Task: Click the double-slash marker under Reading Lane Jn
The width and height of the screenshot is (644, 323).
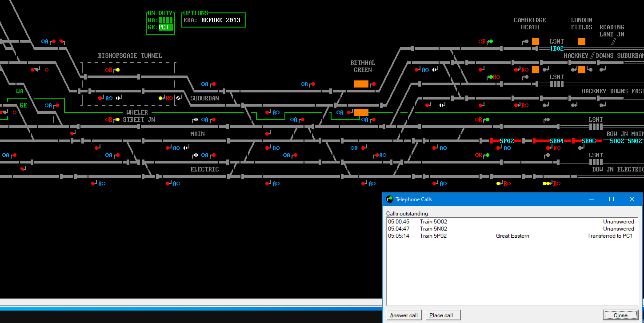Action: pyautogui.click(x=614, y=41)
